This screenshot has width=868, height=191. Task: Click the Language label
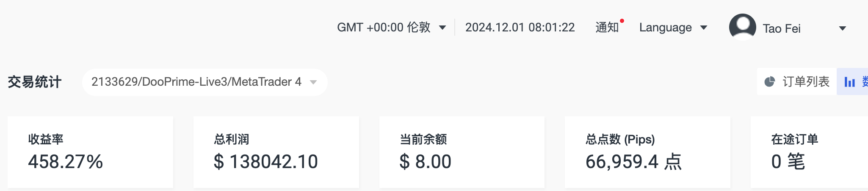(x=665, y=28)
